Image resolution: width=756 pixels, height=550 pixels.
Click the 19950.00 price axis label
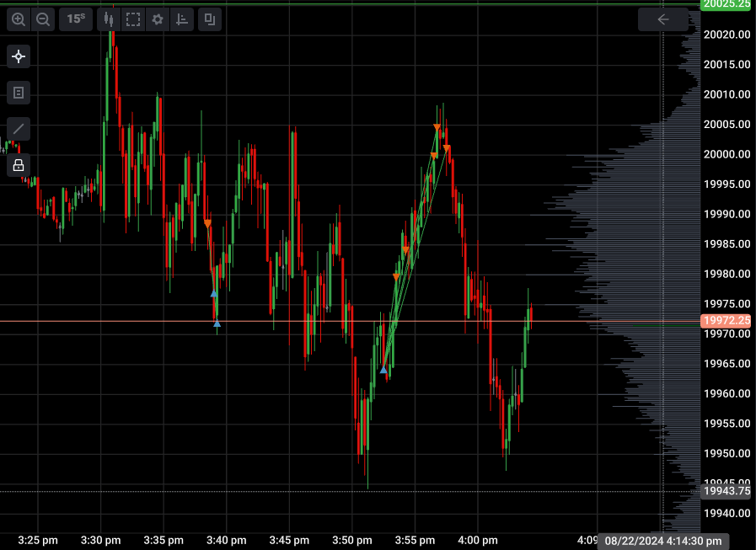tap(727, 454)
